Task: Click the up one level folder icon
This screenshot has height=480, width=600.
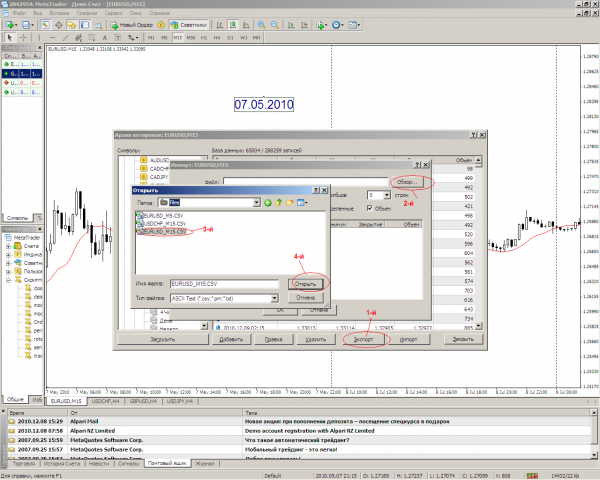Action: (x=279, y=202)
